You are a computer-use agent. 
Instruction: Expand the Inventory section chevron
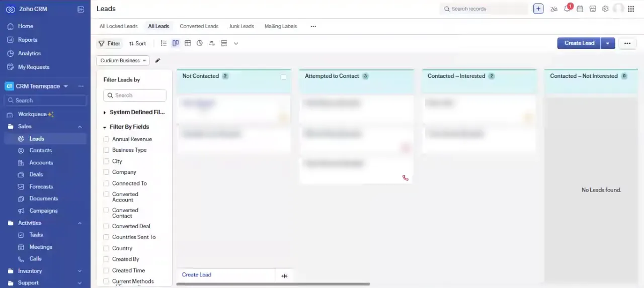80,271
